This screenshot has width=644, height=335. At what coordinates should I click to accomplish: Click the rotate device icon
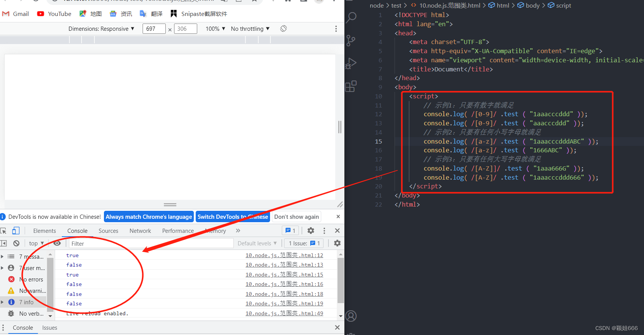283,28
